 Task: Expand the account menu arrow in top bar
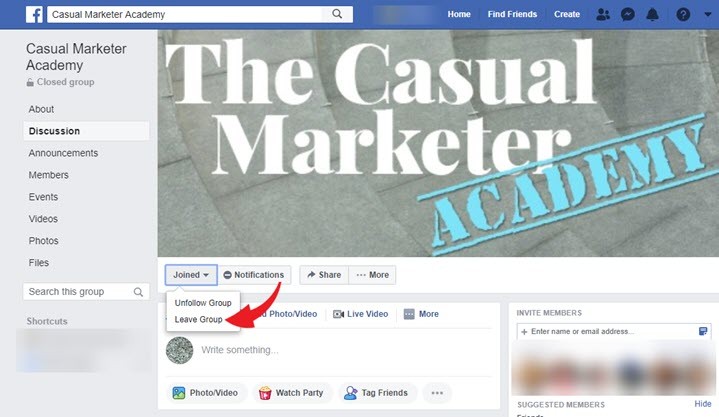pyautogui.click(x=708, y=15)
